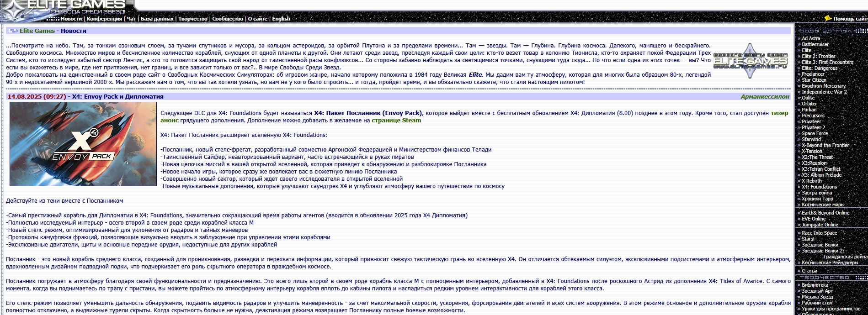Open the Oolite sidebar link
This screenshot has width=868, height=315.
point(808,98)
